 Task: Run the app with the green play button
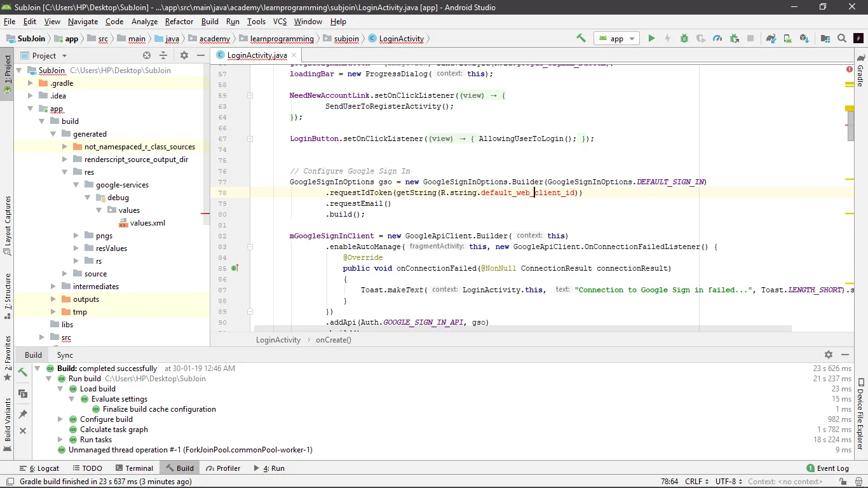651,39
